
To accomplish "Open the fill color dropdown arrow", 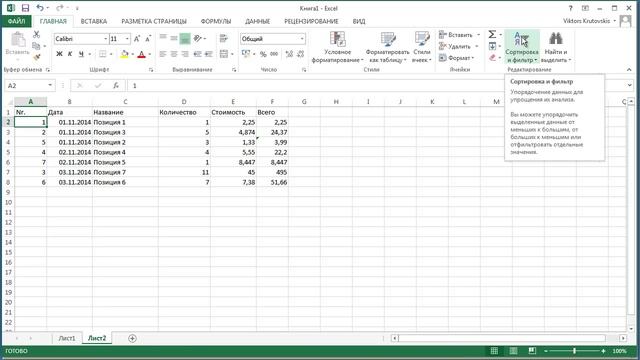I will [x=132, y=54].
